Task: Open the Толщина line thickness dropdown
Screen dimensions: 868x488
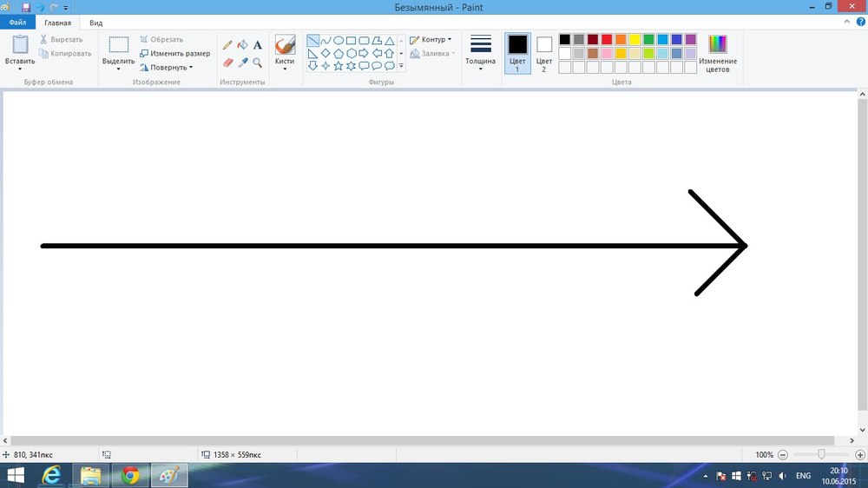Action: (x=480, y=50)
